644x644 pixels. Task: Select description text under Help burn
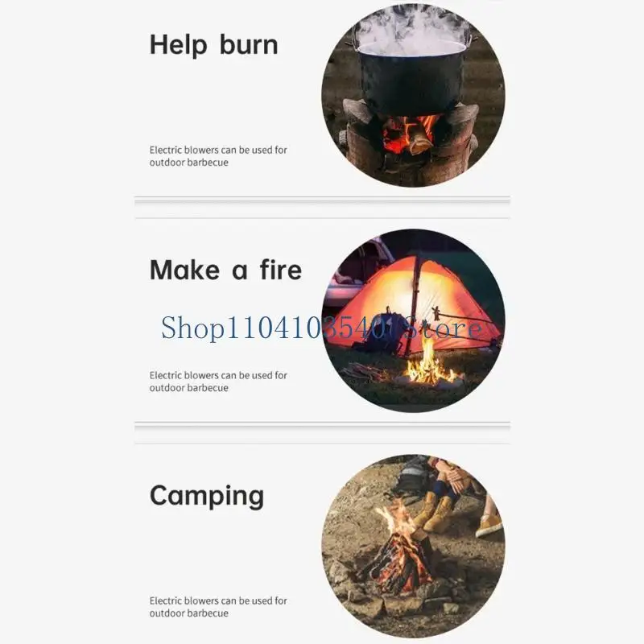tap(218, 156)
